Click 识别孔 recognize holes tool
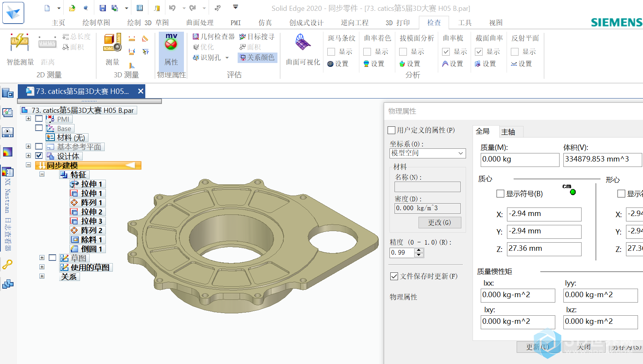The height and width of the screenshot is (364, 643). point(207,58)
